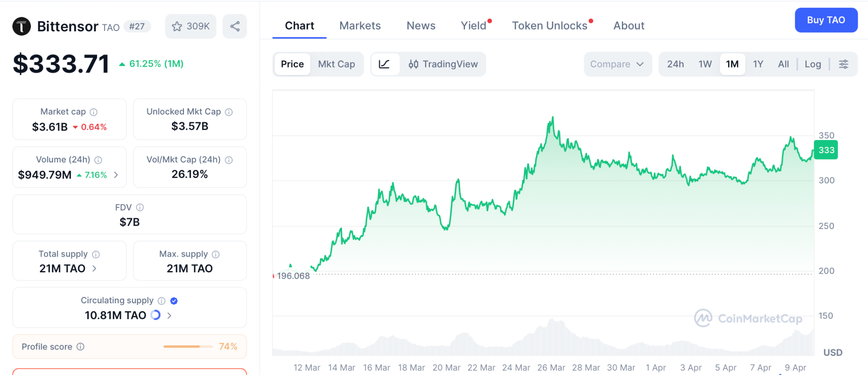This screenshot has width=868, height=375.
Task: Open the Markets tab
Action: [x=360, y=26]
